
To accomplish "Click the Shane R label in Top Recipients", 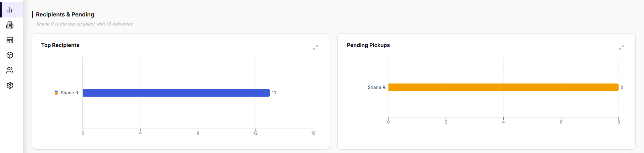I will (x=70, y=93).
